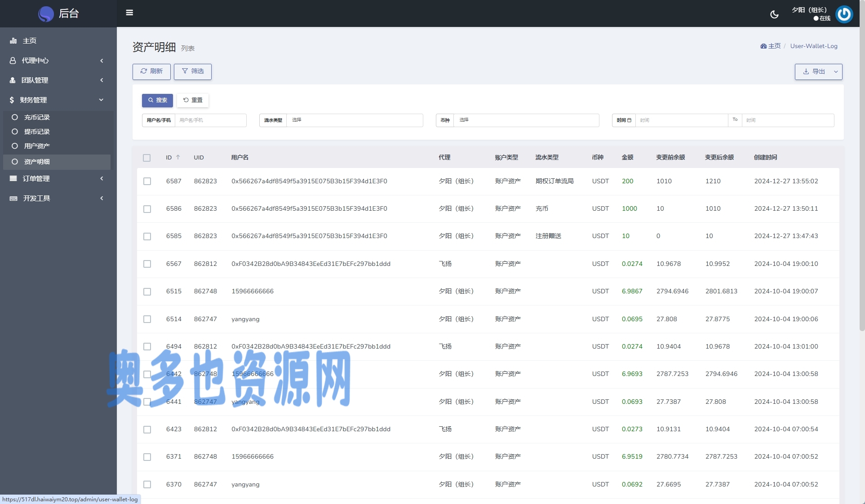
Task: Click the 订单管理 list icon in sidebar
Action: click(x=13, y=178)
